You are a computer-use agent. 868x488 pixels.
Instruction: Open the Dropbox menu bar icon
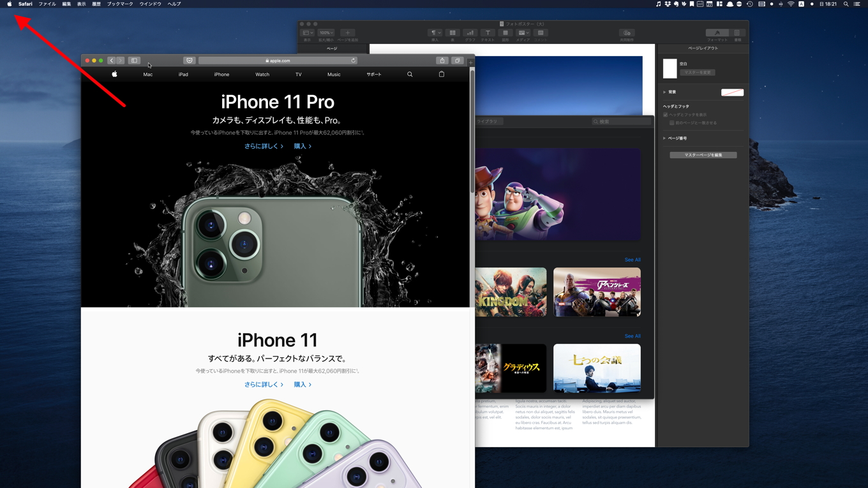(x=668, y=4)
